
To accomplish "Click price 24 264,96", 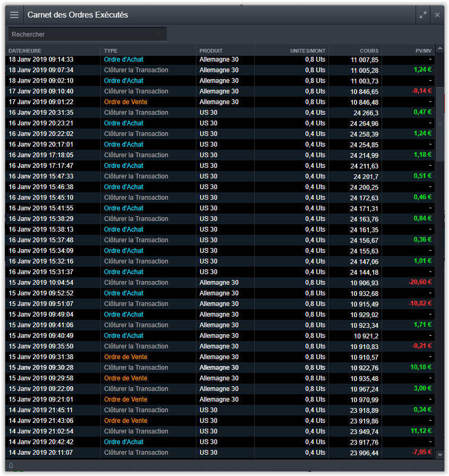I will point(364,124).
